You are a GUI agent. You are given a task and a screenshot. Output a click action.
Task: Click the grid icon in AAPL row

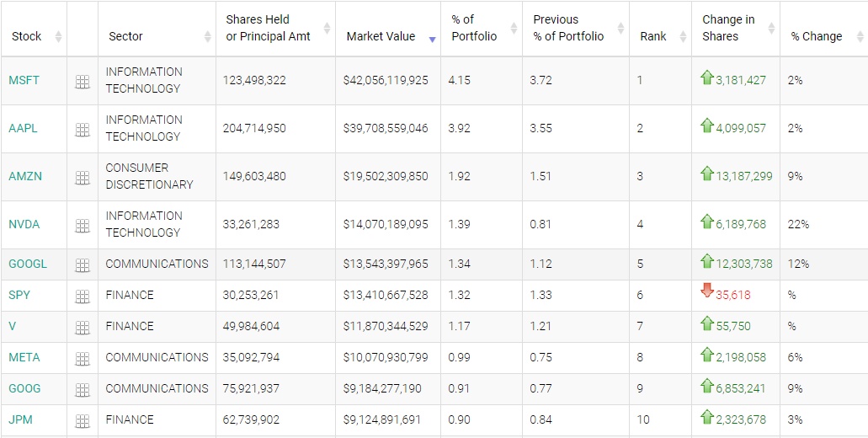point(83,130)
